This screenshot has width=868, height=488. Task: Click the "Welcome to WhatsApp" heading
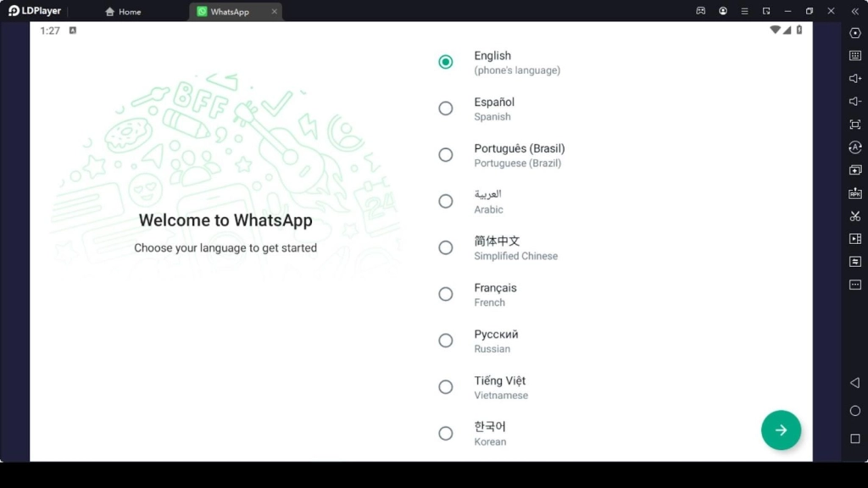click(225, 220)
